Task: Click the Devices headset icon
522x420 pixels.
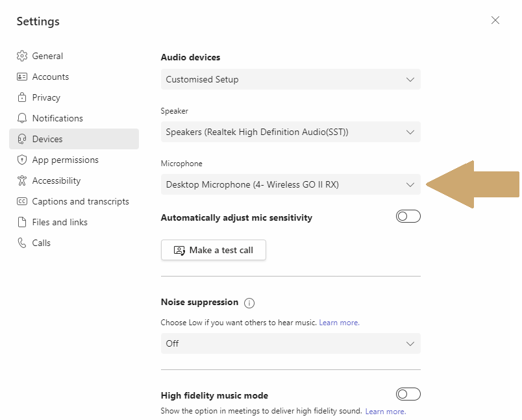Action: (x=22, y=139)
